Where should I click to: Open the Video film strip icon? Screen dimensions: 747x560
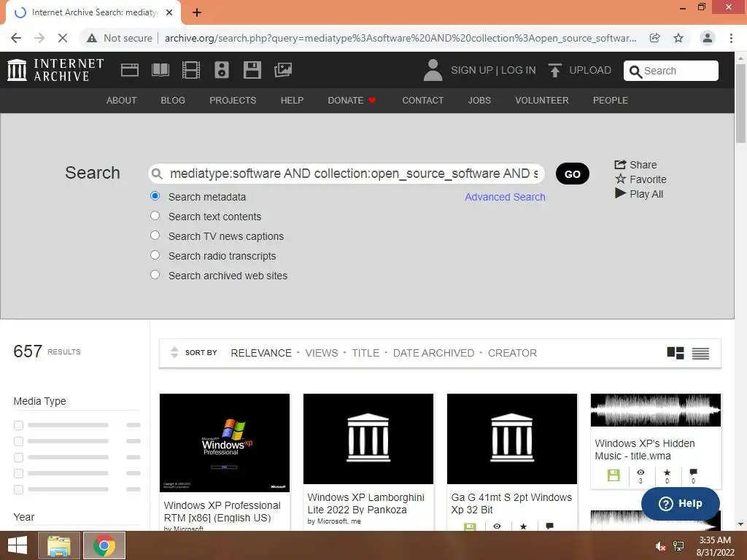pyautogui.click(x=190, y=70)
